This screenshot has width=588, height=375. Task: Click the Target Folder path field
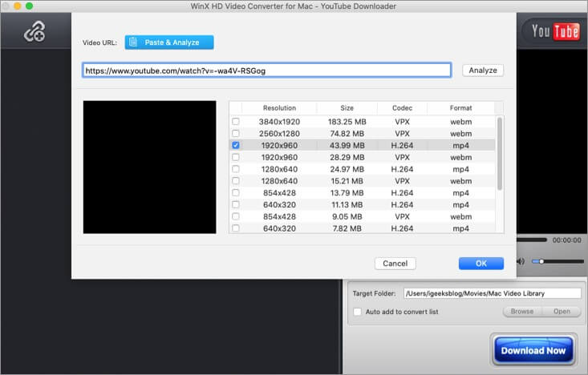point(493,293)
